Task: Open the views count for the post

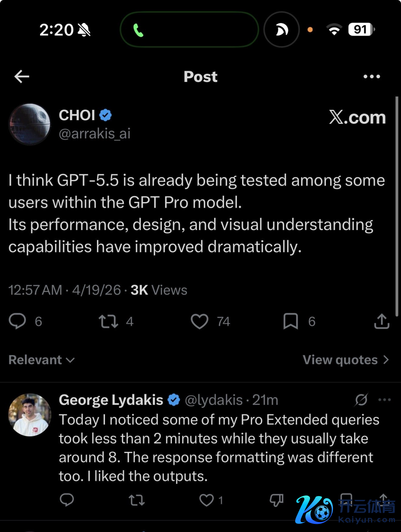Action: tap(159, 290)
